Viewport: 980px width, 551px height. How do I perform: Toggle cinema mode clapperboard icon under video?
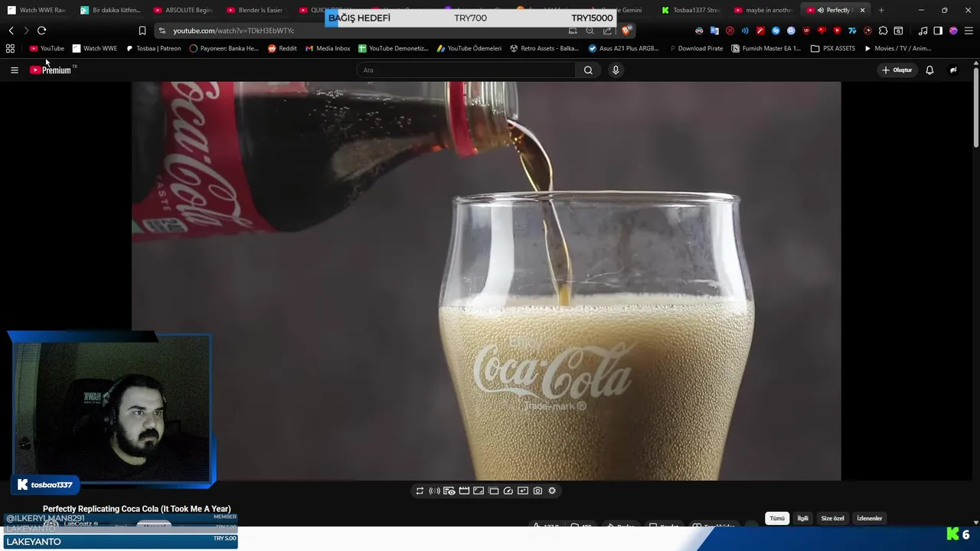coord(464,491)
